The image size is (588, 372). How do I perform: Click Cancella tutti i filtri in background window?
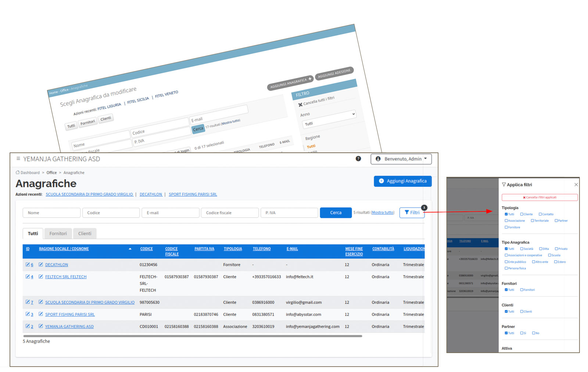[316, 101]
